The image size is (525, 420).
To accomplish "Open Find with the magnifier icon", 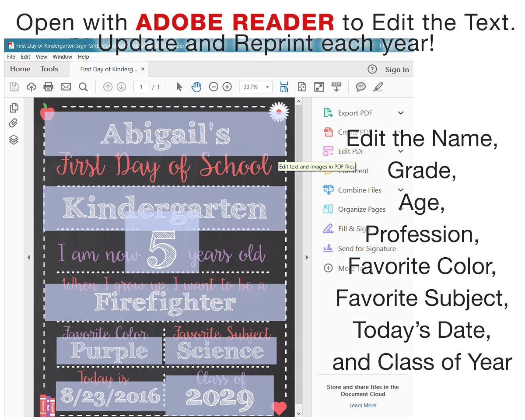I will [x=83, y=87].
